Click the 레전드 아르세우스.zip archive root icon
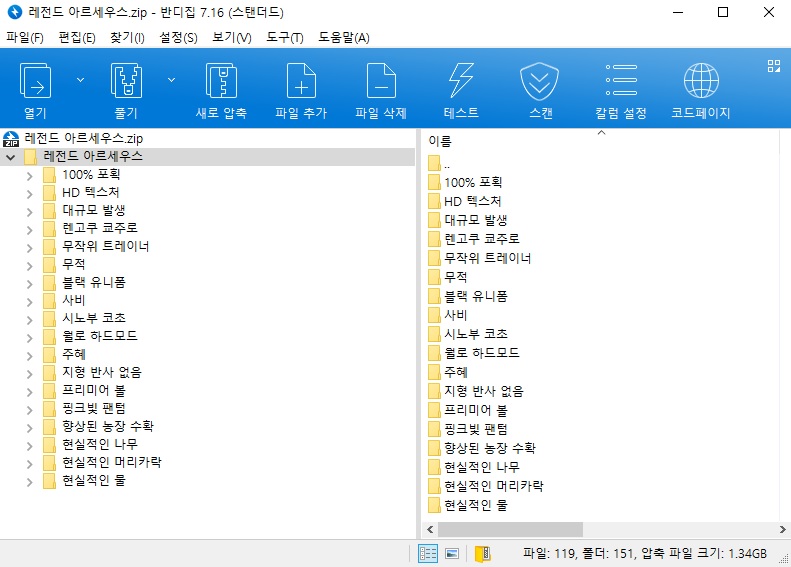Image resolution: width=791 pixels, height=567 pixels. [11, 138]
